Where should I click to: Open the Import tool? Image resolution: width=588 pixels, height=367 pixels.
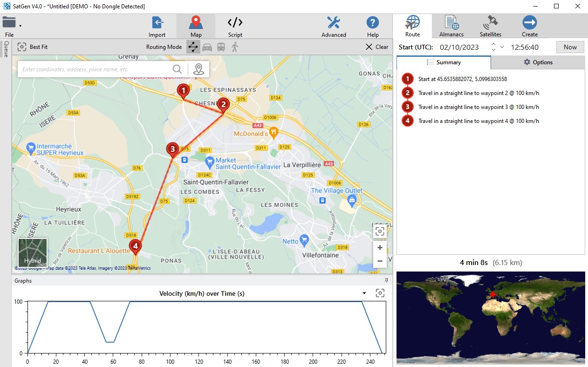point(157,27)
